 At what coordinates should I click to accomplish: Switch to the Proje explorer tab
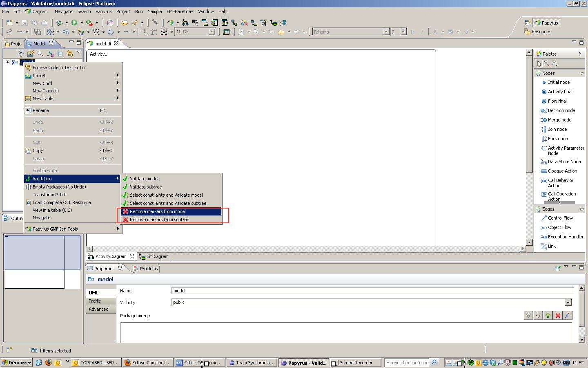[x=13, y=44]
